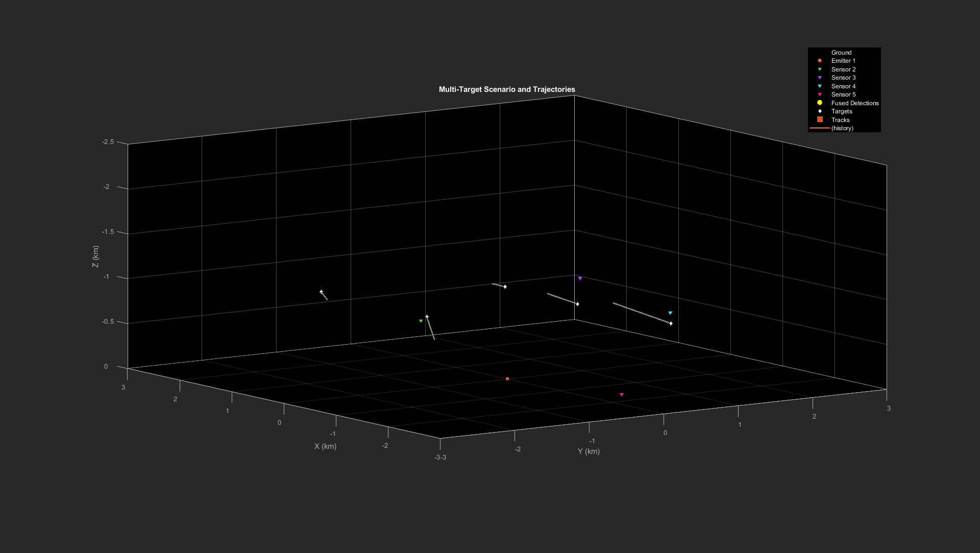Click the magenta Sensor 5 triangle on the ground plane
980x553 pixels.
click(621, 395)
